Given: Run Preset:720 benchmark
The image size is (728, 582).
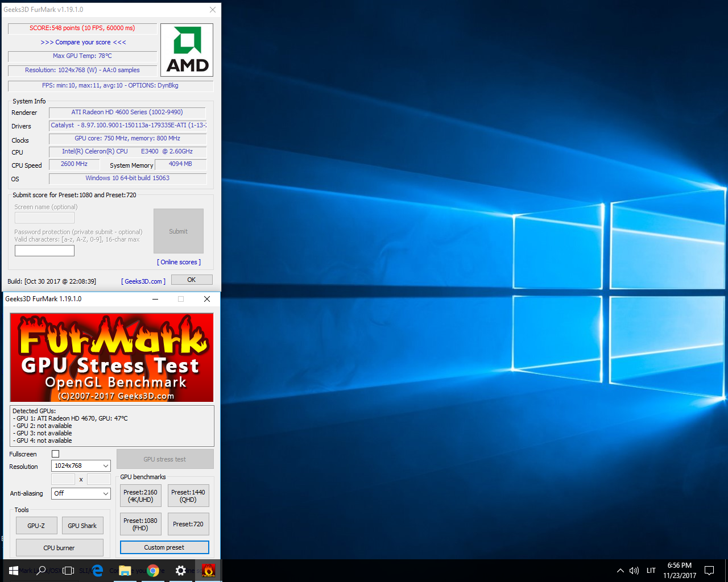Looking at the screenshot, I should pos(188,524).
